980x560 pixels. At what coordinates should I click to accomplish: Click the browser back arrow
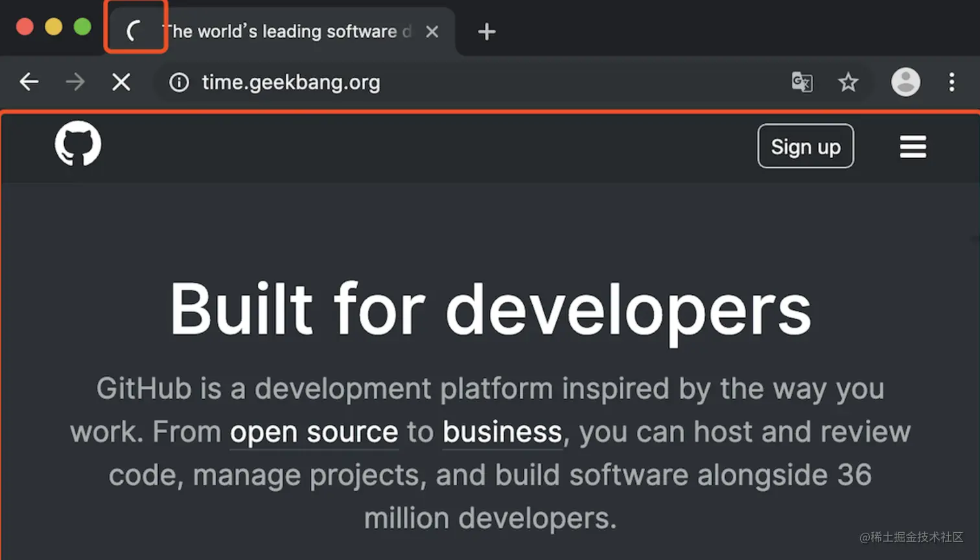(29, 82)
